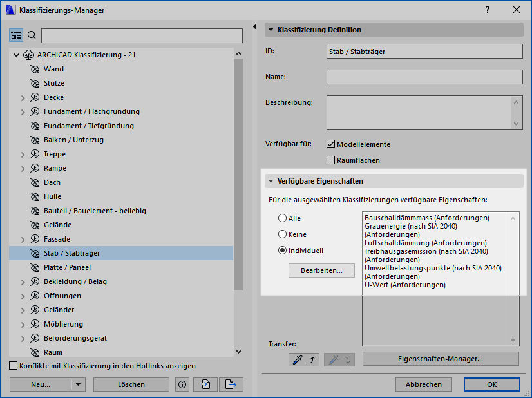The width and height of the screenshot is (532, 398).
Task: Click the Abbrechen button
Action: (x=423, y=384)
